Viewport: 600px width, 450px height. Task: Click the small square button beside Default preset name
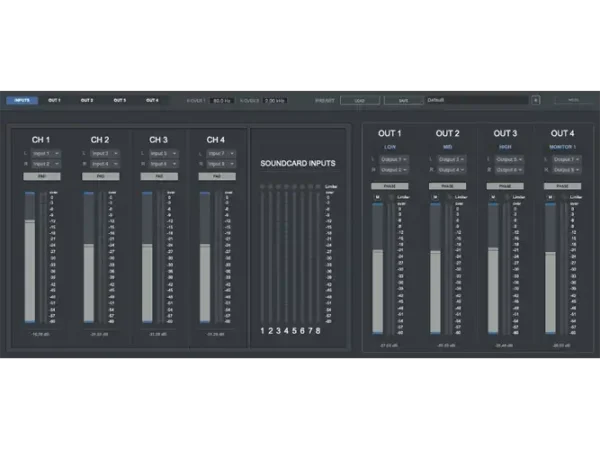coord(535,100)
